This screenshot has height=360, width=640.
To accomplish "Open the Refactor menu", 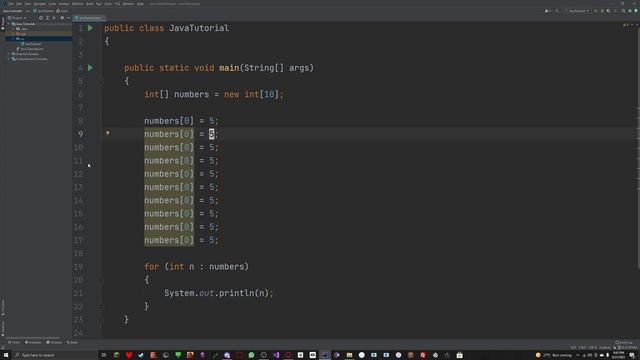I will pos(77,4).
